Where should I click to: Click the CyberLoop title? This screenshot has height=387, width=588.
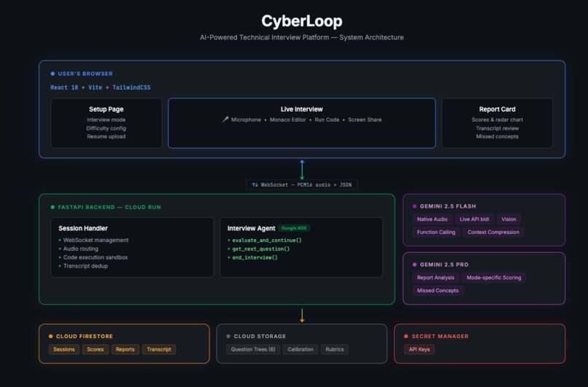coord(302,21)
